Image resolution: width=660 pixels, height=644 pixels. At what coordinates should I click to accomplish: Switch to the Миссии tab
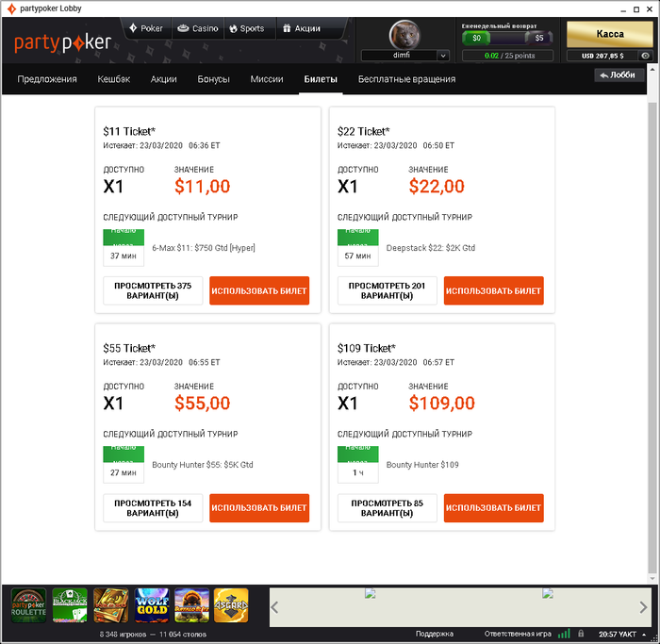[x=267, y=79]
